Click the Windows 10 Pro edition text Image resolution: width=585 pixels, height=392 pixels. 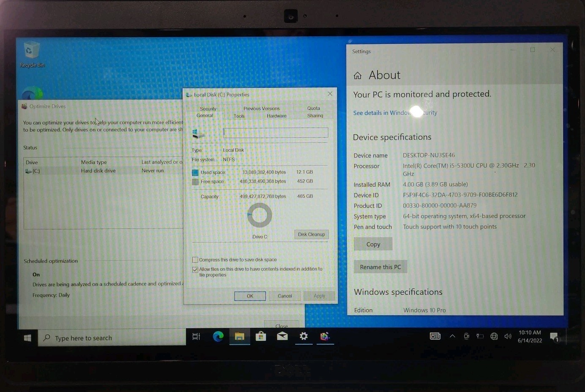[424, 310]
